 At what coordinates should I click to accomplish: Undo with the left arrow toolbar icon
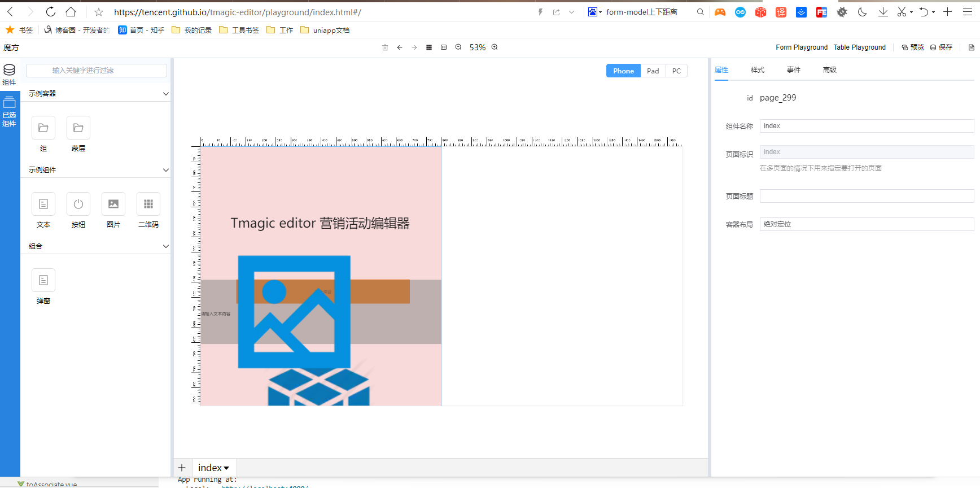(x=400, y=47)
